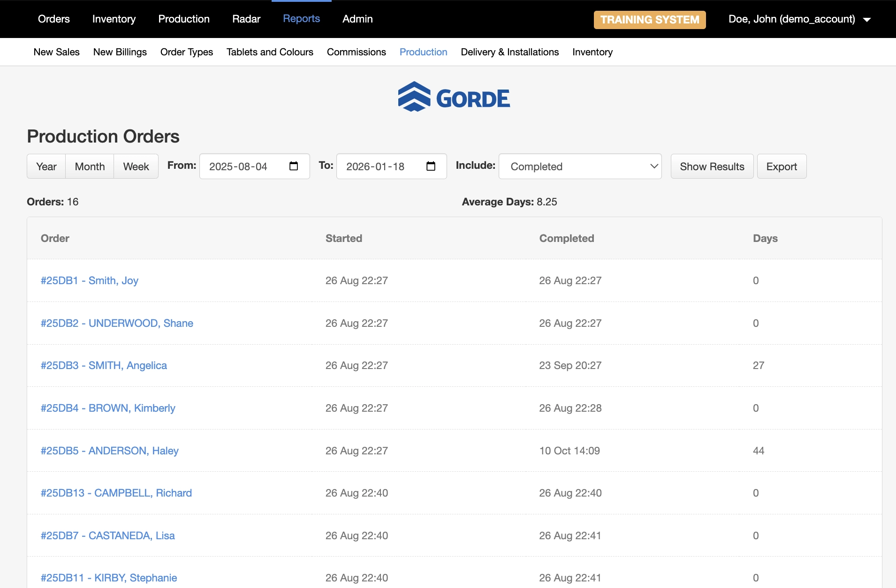Viewport: 896px width, 588px height.
Task: Expand the Include Completed dropdown
Action: click(580, 166)
